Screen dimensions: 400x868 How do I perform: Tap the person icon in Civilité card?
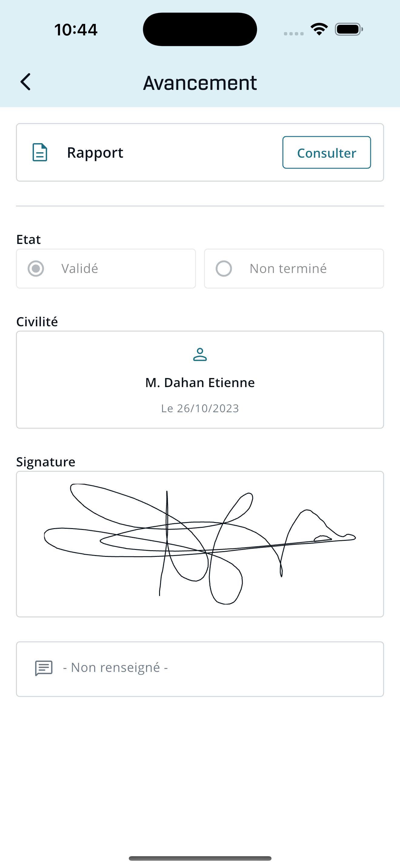(x=200, y=354)
